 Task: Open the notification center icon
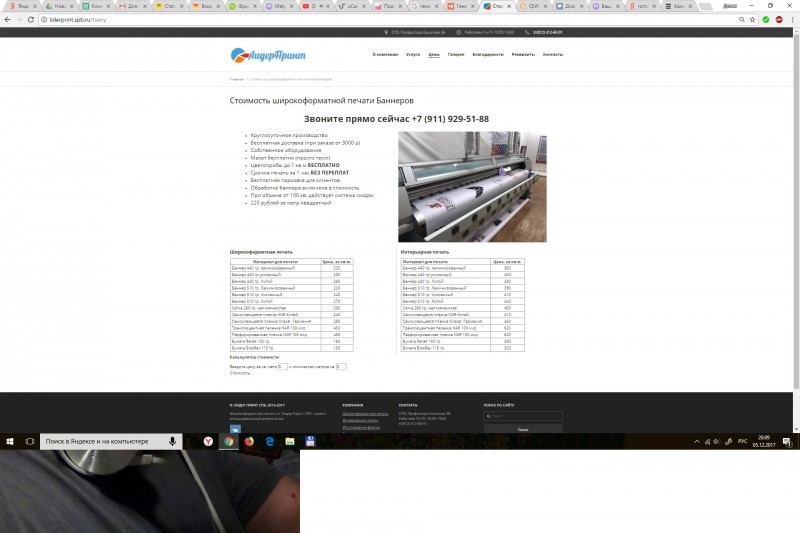pos(787,441)
